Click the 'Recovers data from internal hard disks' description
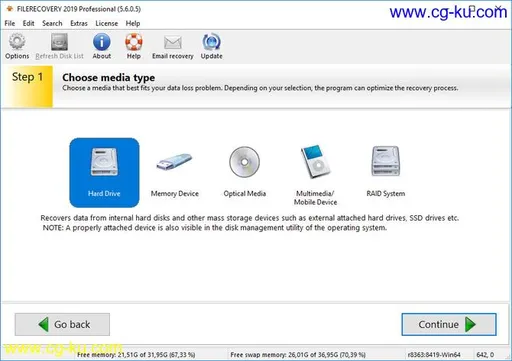Image resolution: width=512 pixels, height=361 pixels. [x=250, y=218]
